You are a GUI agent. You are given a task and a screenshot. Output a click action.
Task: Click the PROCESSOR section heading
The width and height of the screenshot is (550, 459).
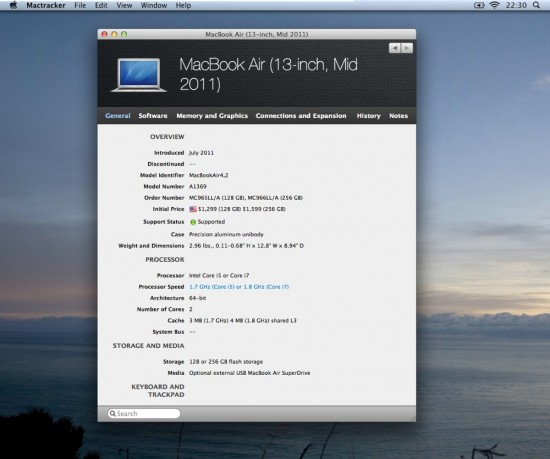click(165, 259)
